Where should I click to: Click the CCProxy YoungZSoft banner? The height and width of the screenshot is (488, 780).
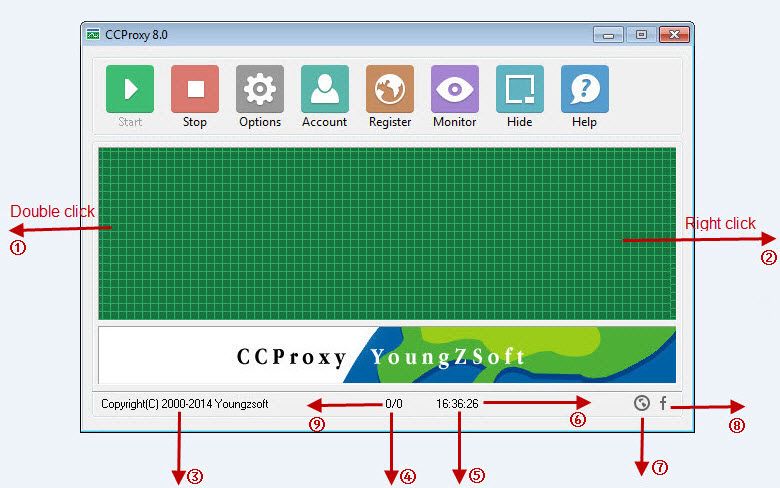pyautogui.click(x=387, y=355)
